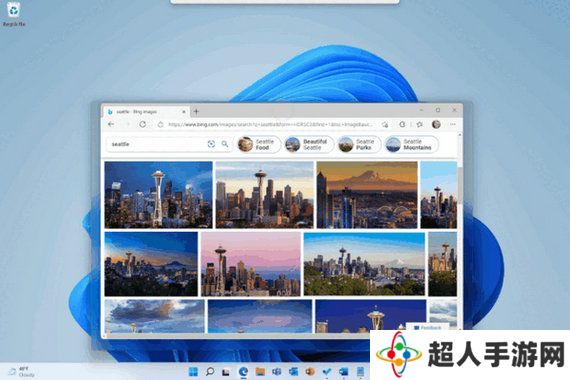Open the pink sky Space Needle image
This screenshot has width=570, height=380.
(x=251, y=264)
